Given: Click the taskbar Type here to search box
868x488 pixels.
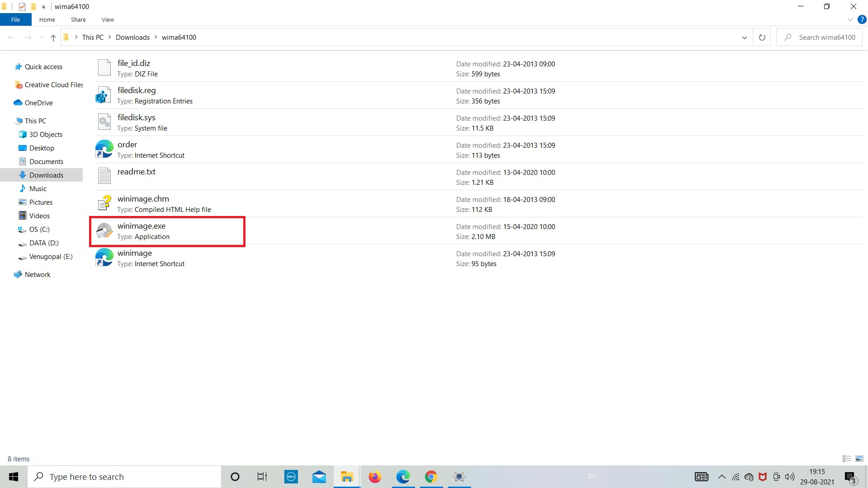Looking at the screenshot, I should click(x=125, y=477).
